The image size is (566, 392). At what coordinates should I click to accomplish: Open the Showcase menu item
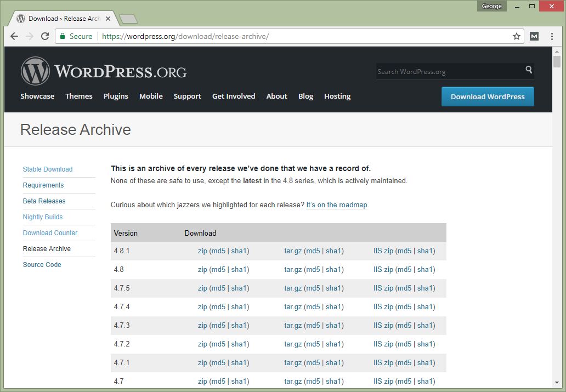pos(37,96)
